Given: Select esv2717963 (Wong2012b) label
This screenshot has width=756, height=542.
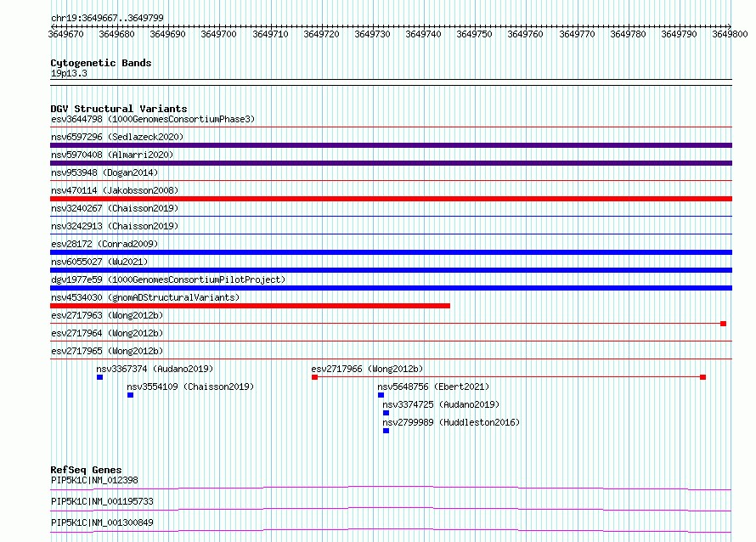Looking at the screenshot, I should pyautogui.click(x=107, y=315).
